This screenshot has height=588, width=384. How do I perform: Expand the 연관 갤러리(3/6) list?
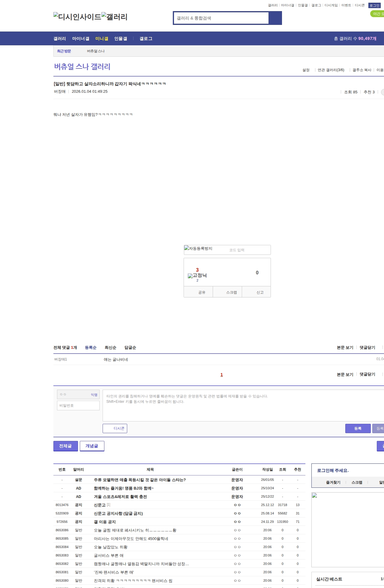pos(331,70)
